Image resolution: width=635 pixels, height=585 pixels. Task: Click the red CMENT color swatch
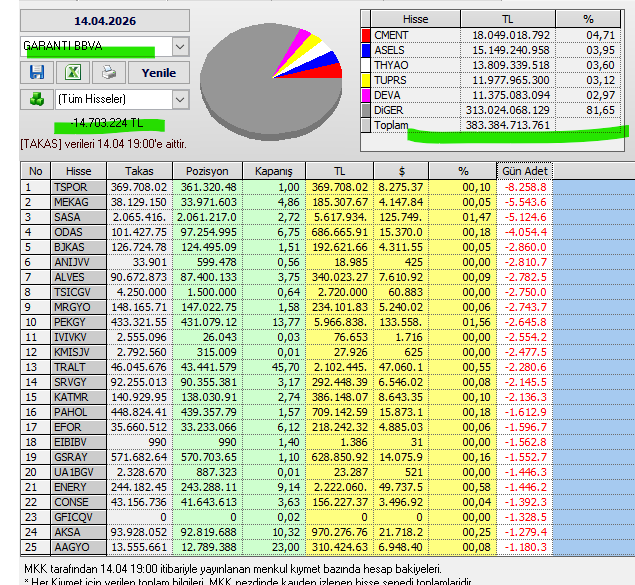(x=366, y=35)
